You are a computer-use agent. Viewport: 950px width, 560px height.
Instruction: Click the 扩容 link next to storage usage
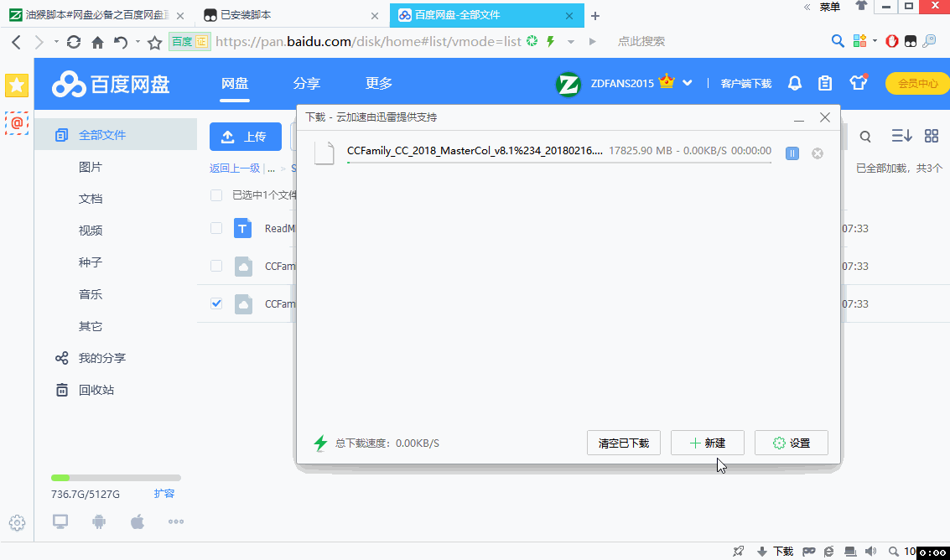click(x=164, y=494)
